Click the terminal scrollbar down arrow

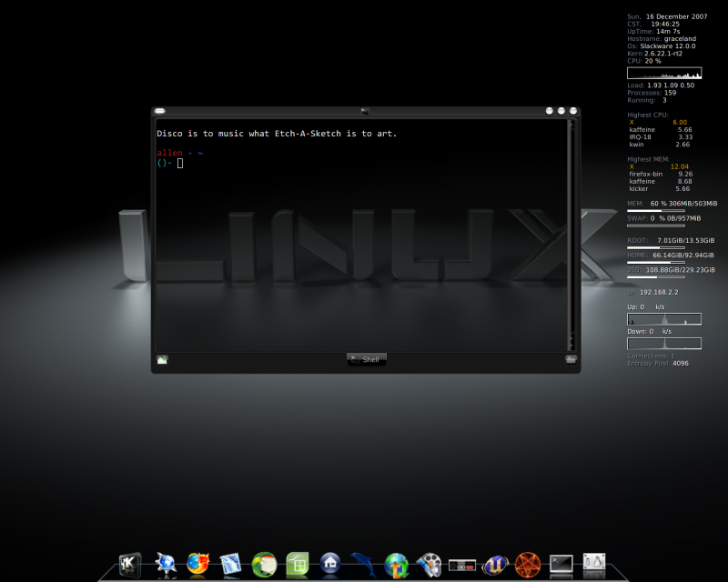[x=571, y=346]
